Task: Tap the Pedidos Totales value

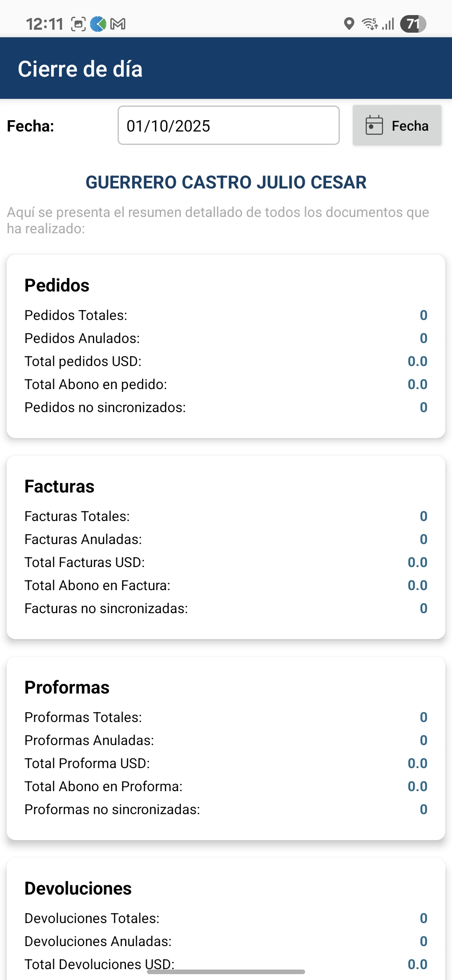Action: [424, 315]
